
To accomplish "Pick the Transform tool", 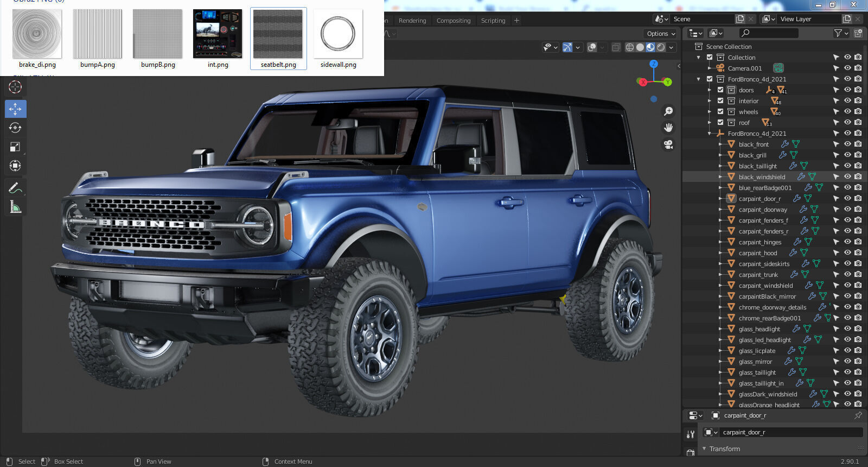I will (15, 166).
